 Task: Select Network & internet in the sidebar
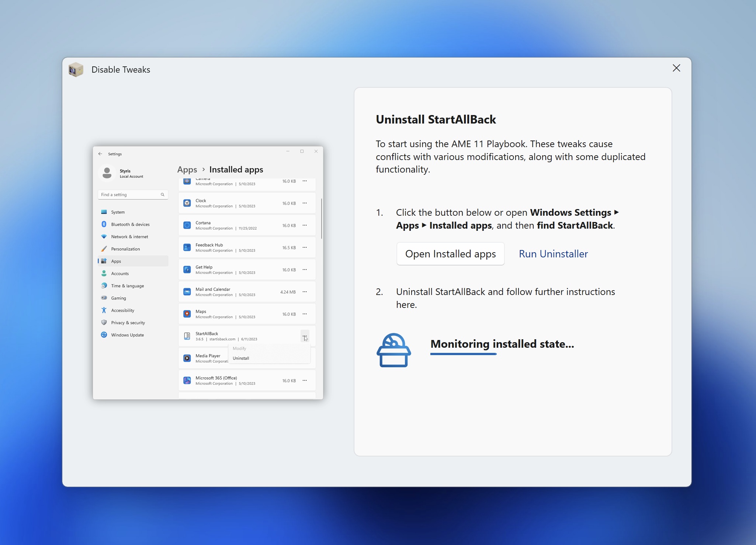133,236
